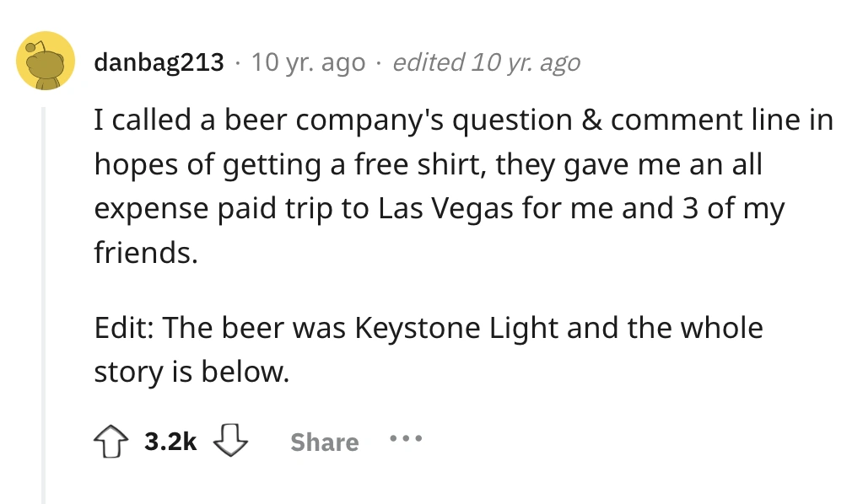This screenshot has height=504, width=863.
Task: Open the danbag213 username profile link
Action: coord(159,62)
